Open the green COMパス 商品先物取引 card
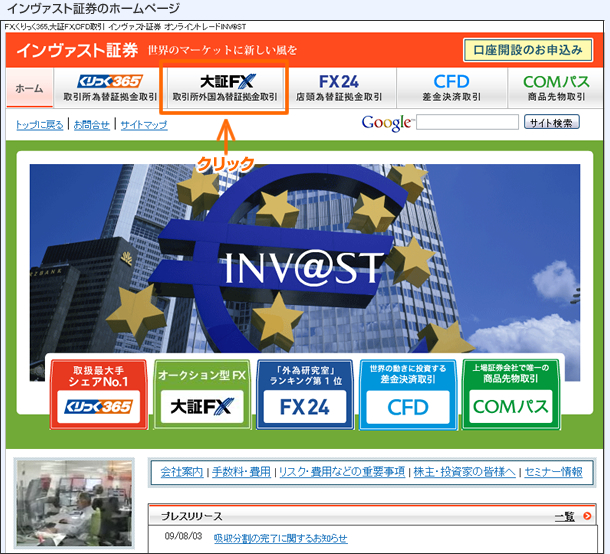Screen dimensions: 610x554 [x=511, y=394]
